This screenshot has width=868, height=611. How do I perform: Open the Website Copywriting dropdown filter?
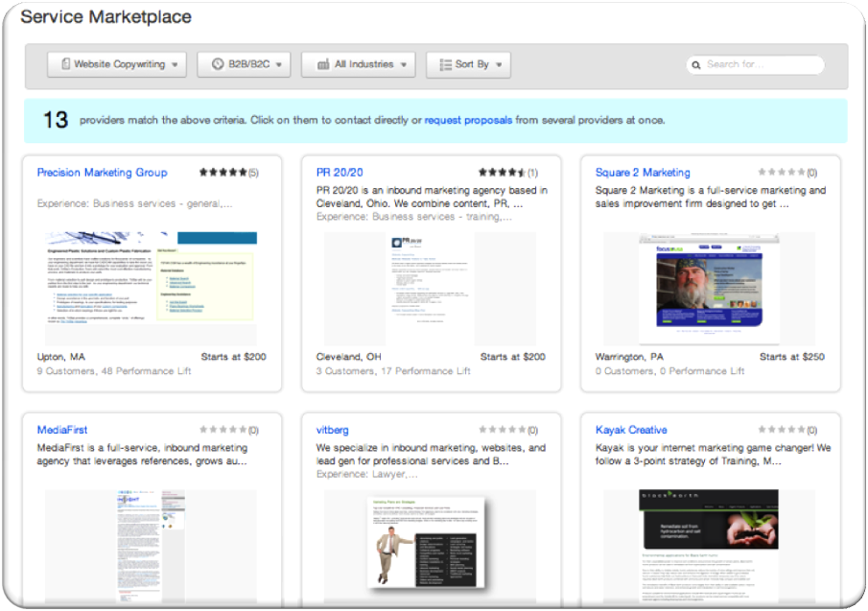coord(116,64)
